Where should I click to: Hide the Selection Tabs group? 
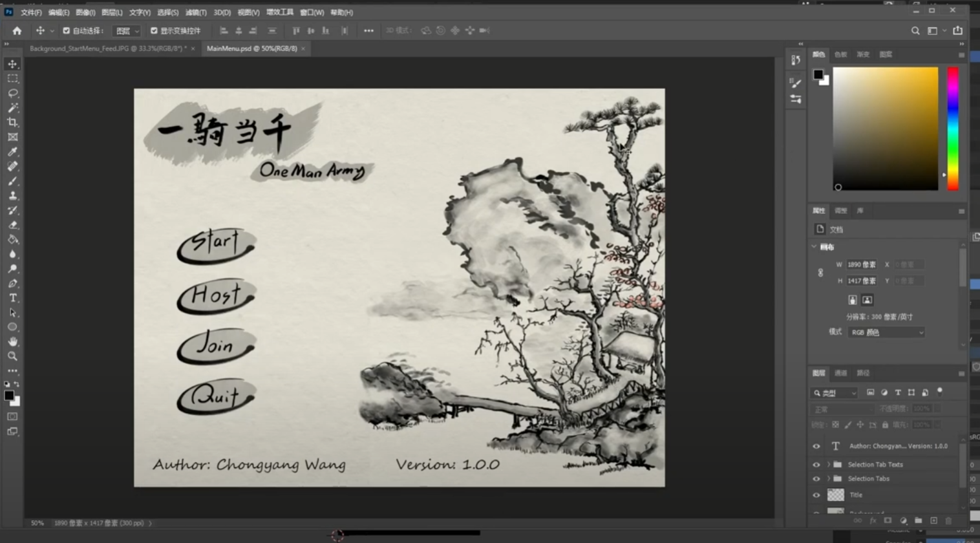pos(816,479)
